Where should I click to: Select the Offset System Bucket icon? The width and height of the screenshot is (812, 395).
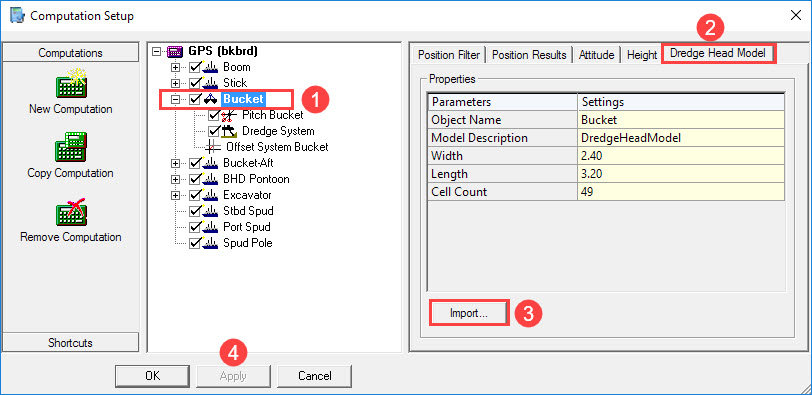click(213, 147)
